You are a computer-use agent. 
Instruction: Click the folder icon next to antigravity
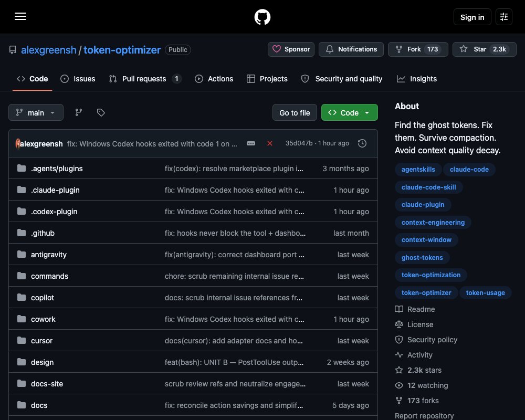tap(22, 254)
